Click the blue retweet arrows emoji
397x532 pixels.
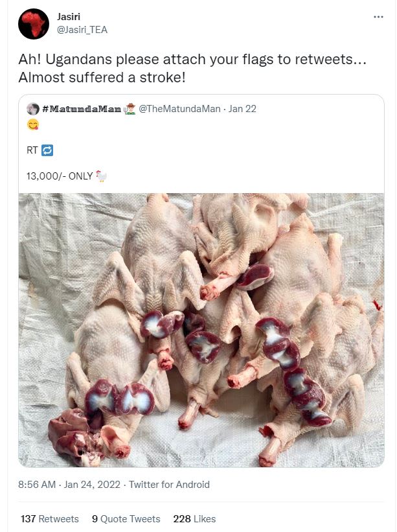point(47,150)
